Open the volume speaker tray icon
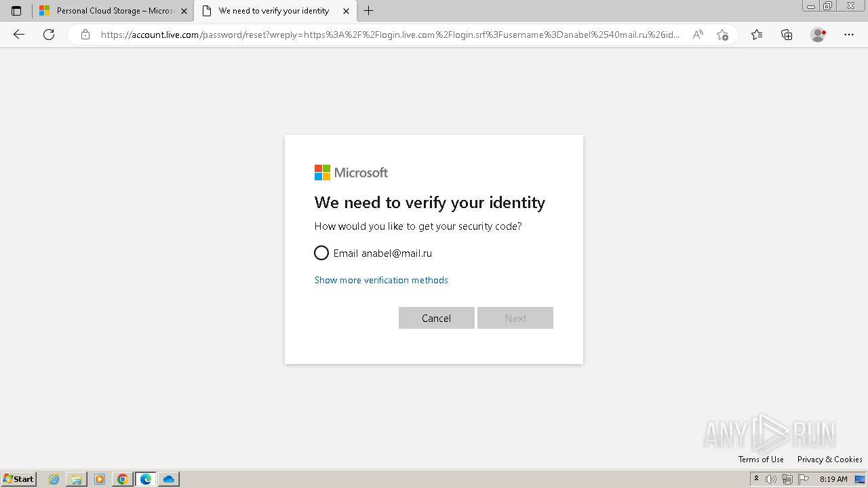 [x=771, y=479]
